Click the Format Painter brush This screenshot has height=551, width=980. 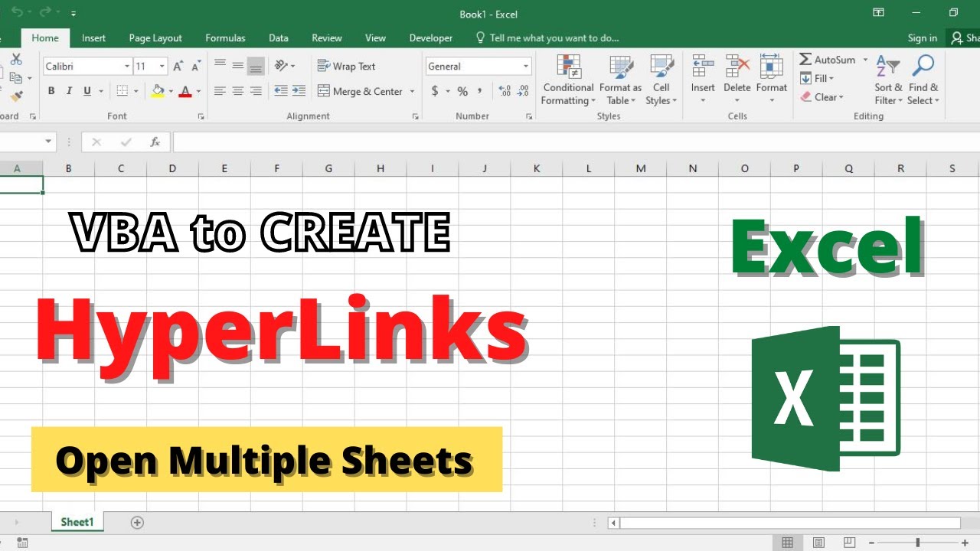tap(16, 96)
